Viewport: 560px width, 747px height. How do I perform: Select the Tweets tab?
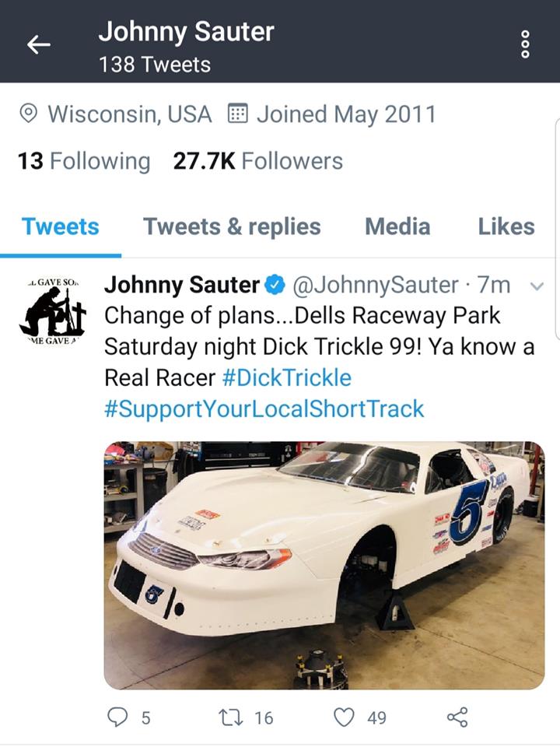click(x=61, y=226)
